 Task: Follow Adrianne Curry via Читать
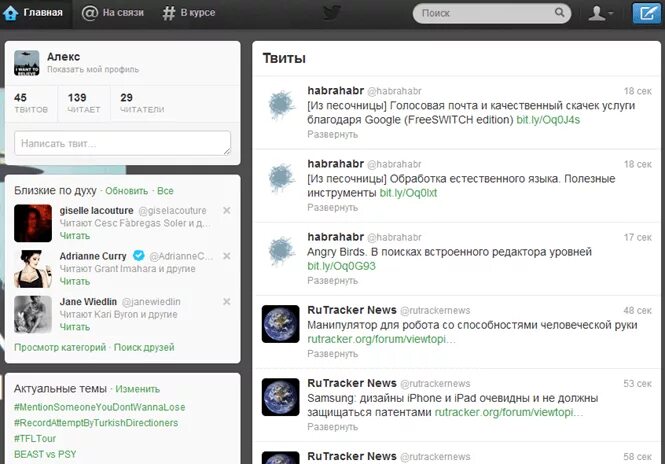click(75, 282)
